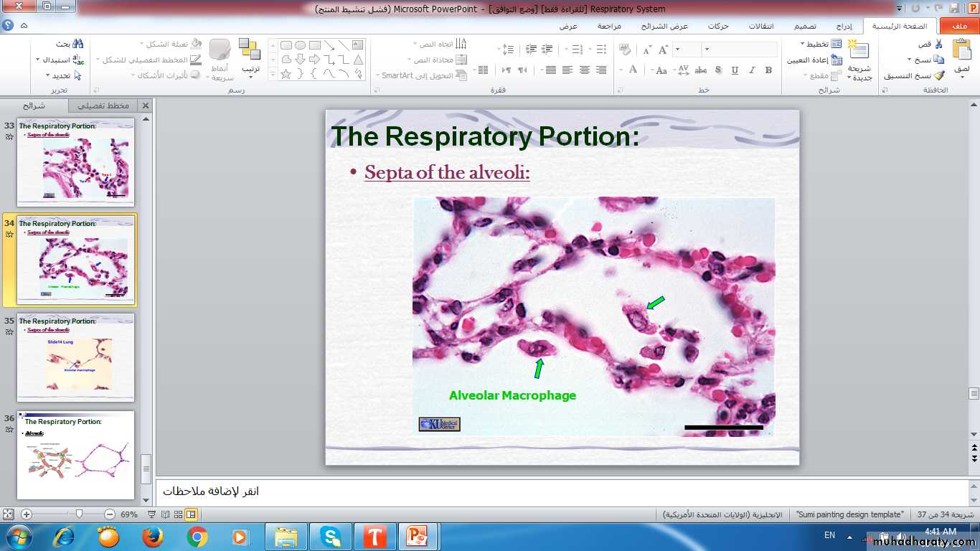Select the oval shape in shapes gallery

pos(300,45)
